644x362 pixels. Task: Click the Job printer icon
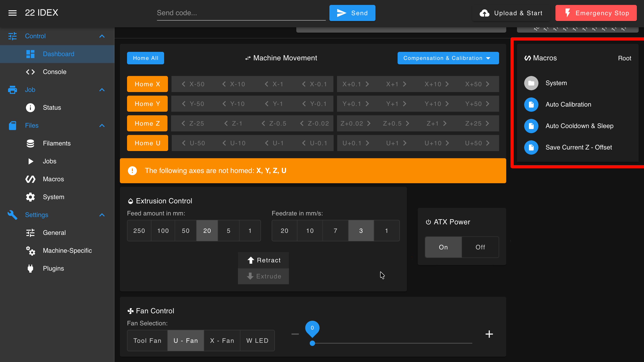pos(13,90)
